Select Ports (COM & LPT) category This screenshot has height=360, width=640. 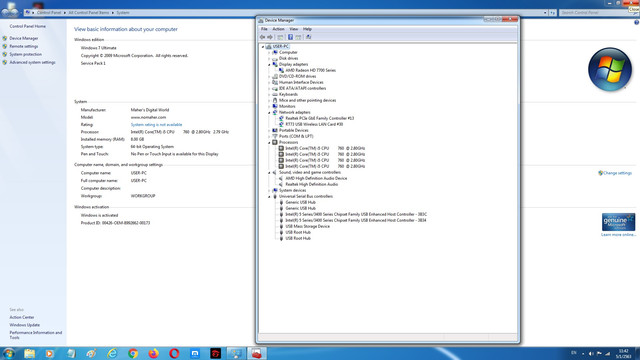pyautogui.click(x=296, y=136)
